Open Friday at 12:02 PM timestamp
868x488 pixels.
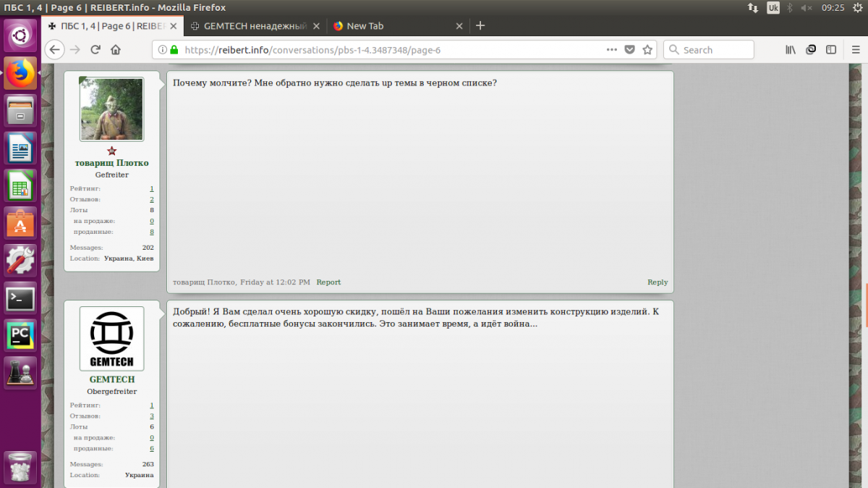pyautogui.click(x=275, y=282)
